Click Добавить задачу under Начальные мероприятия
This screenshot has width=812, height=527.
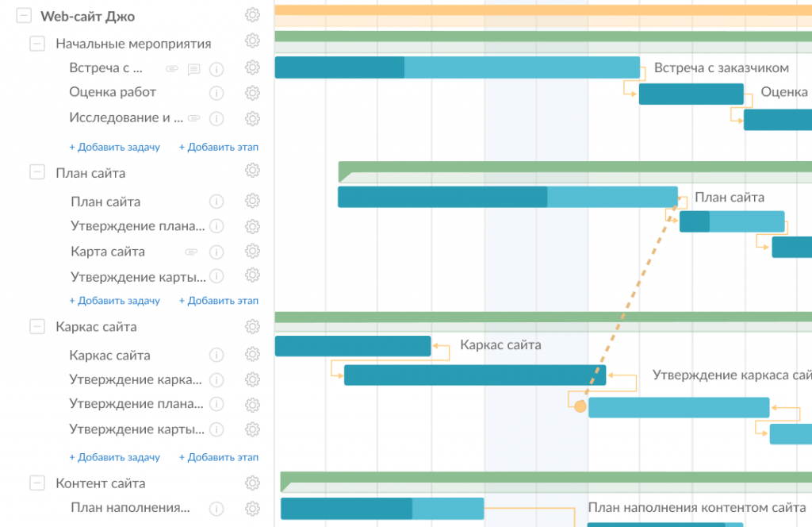(x=115, y=147)
